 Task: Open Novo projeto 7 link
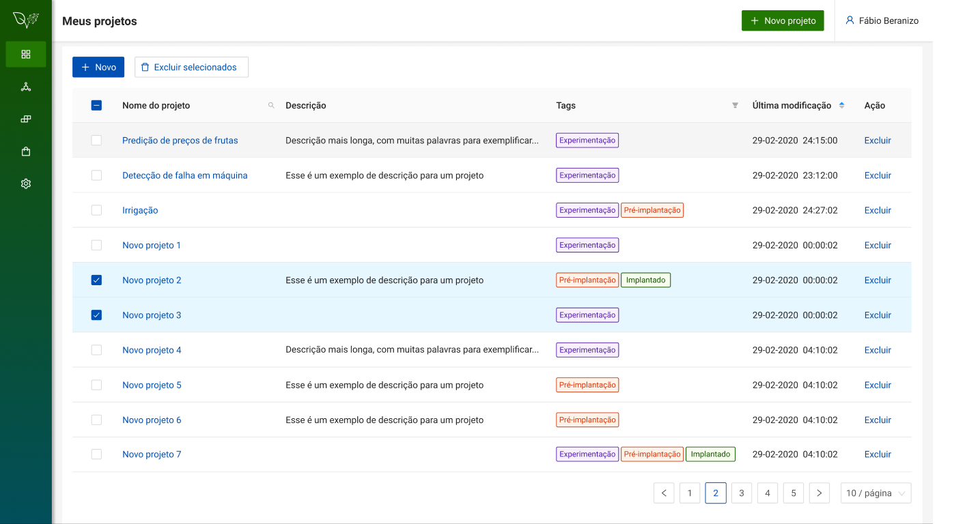coord(152,454)
